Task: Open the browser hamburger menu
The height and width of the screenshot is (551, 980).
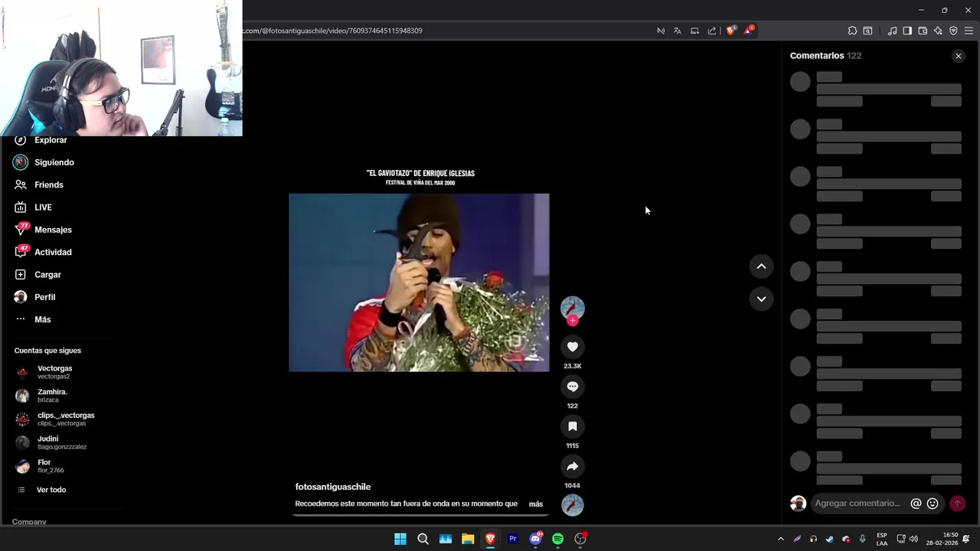Action: tap(969, 31)
